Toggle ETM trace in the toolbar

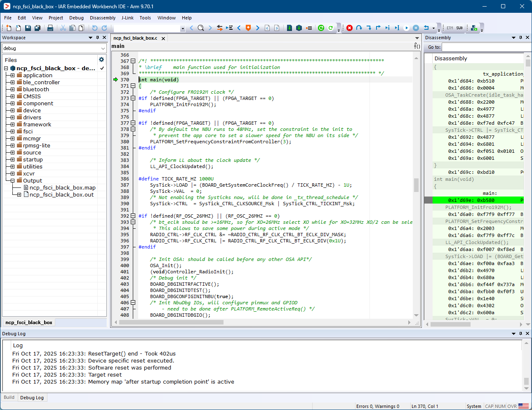pos(450,28)
